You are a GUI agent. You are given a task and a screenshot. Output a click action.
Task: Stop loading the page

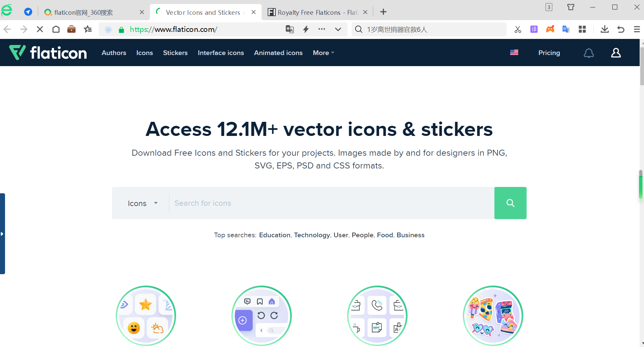(x=40, y=30)
